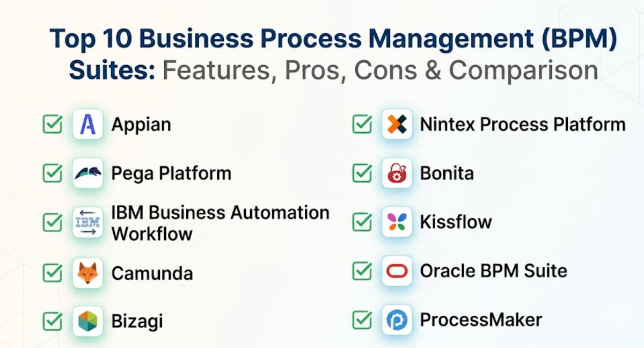Screen dimensions: 644x348
Task: Click the ProcessMaker blue P icon
Action: point(397,320)
